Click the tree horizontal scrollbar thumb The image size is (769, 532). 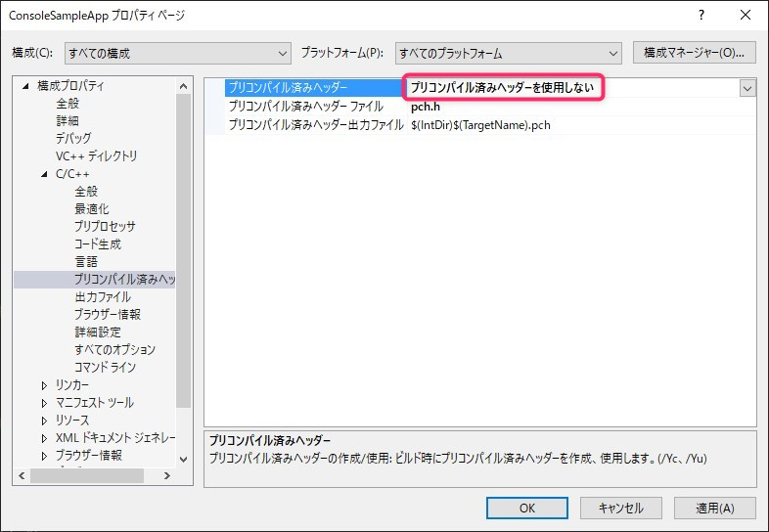(x=87, y=475)
